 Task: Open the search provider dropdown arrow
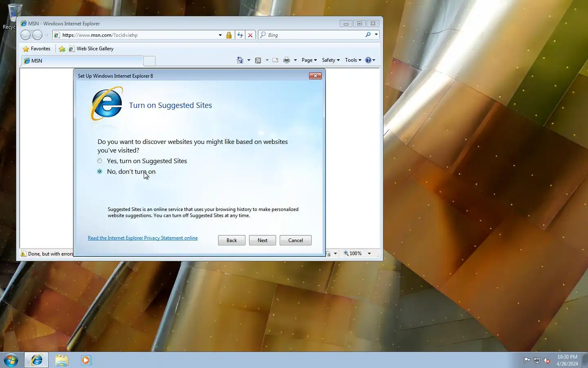pos(376,35)
